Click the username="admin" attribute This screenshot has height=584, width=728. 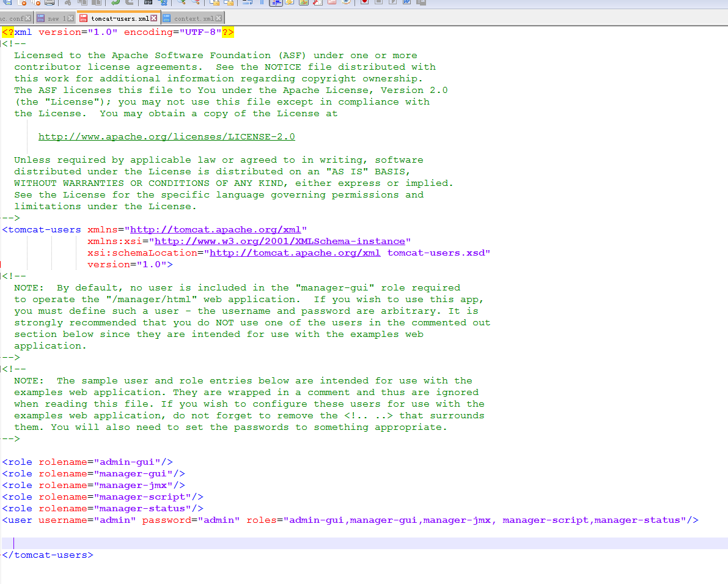(x=87, y=520)
